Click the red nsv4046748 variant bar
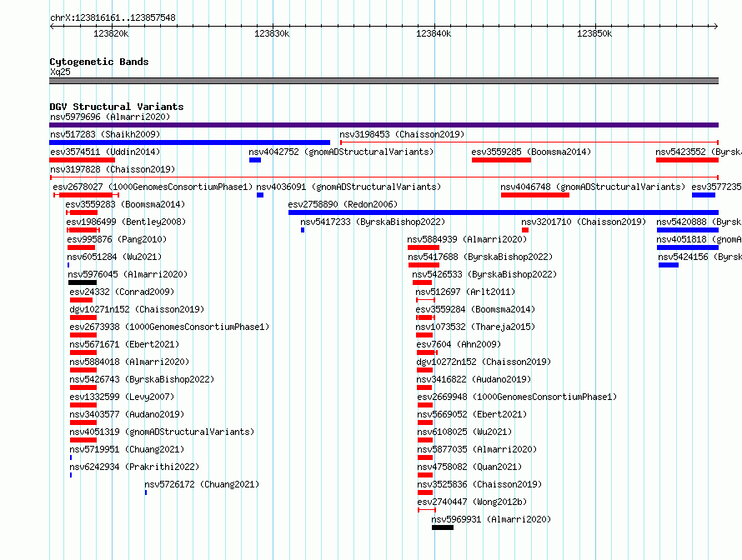This screenshot has width=742, height=560. [535, 195]
